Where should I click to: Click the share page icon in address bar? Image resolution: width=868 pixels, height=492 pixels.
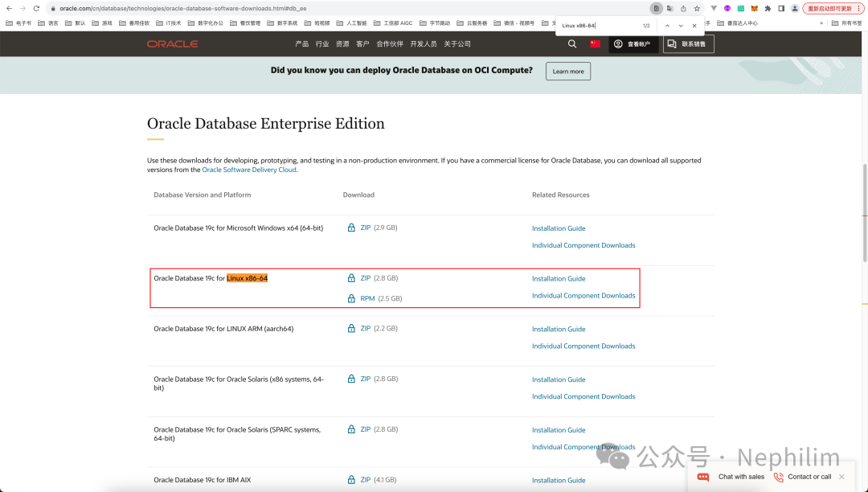pos(683,8)
